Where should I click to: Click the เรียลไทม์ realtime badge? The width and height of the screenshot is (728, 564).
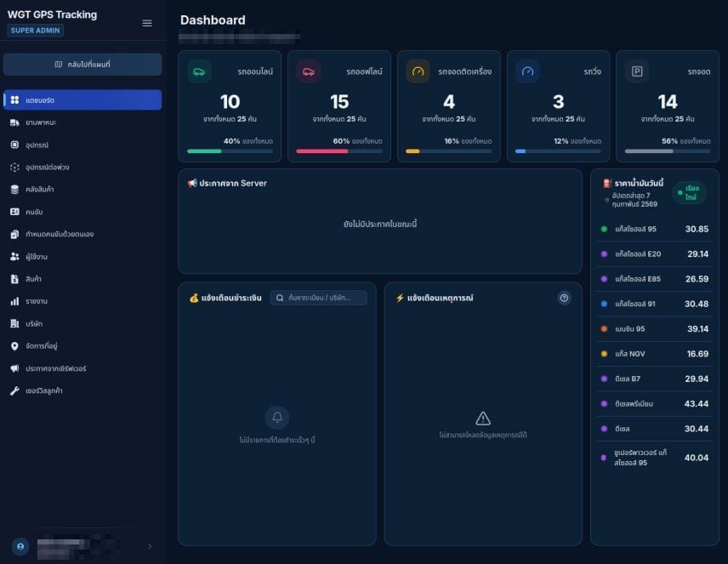(690, 192)
